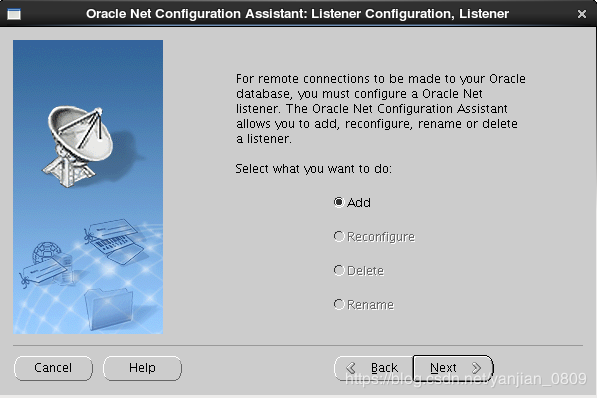Pick the Rename radio option

[339, 305]
